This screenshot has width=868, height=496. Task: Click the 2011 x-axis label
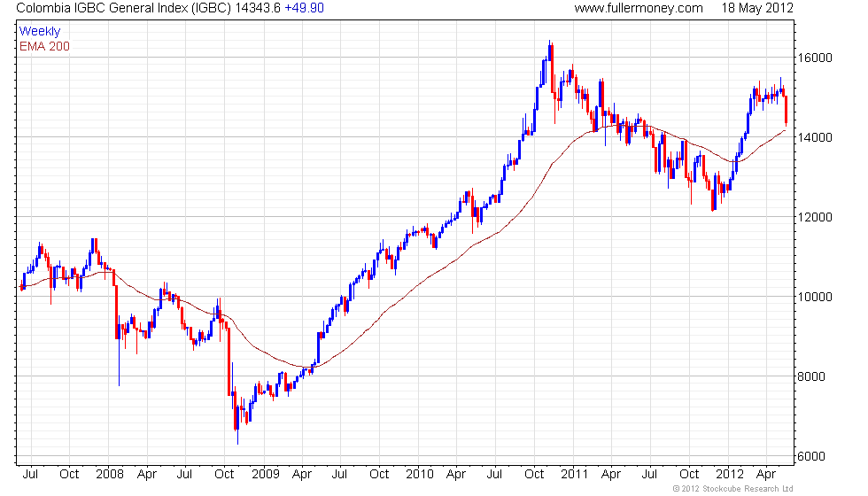point(574,475)
